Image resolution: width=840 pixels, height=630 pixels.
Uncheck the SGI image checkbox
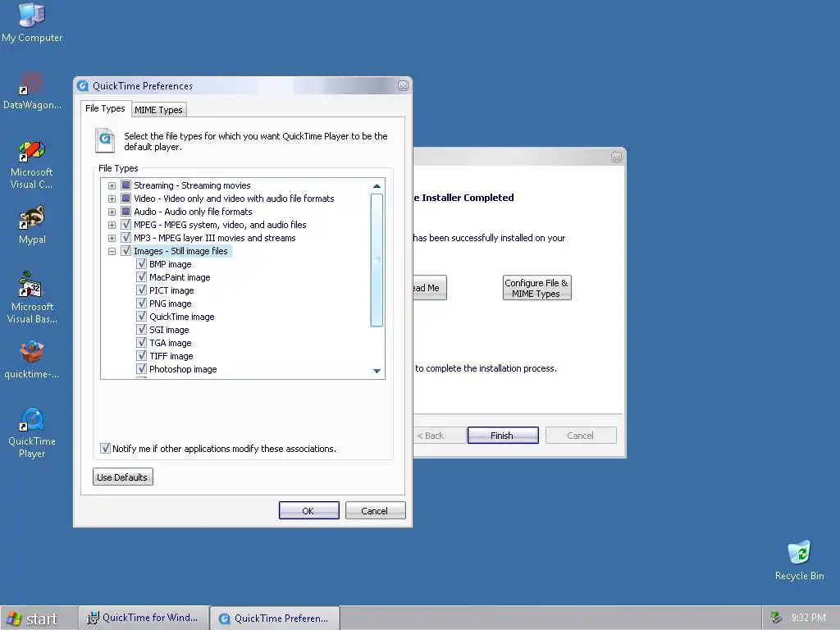(x=141, y=330)
